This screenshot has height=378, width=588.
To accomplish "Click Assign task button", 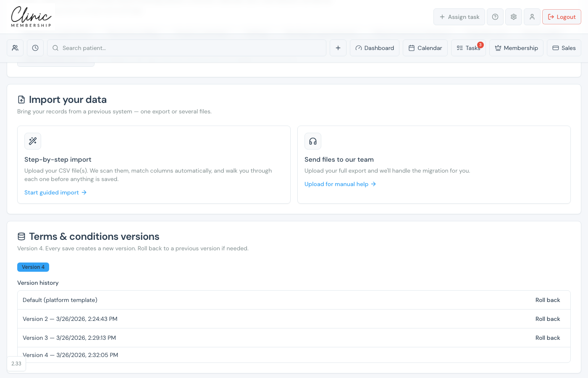I will pos(459,17).
